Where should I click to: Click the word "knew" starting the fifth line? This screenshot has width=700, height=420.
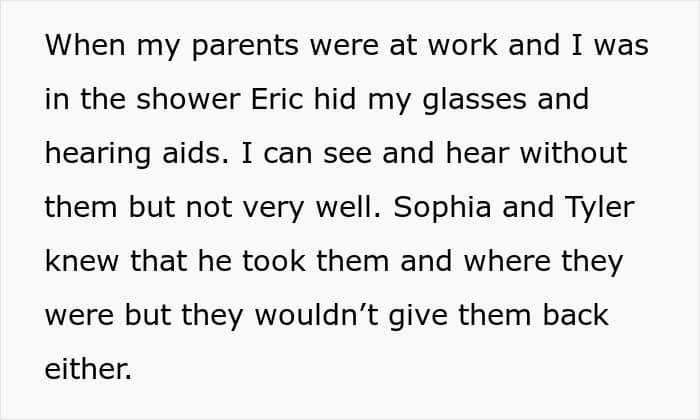(82, 261)
